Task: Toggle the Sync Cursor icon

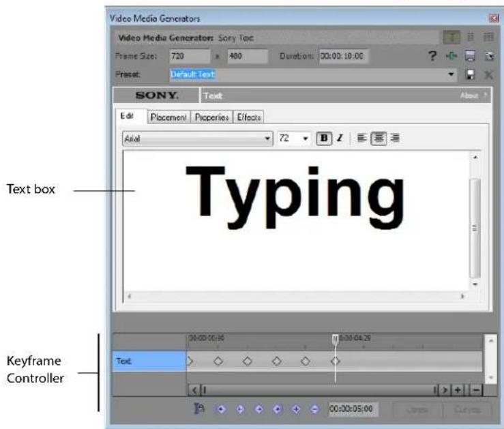Action: 199,409
